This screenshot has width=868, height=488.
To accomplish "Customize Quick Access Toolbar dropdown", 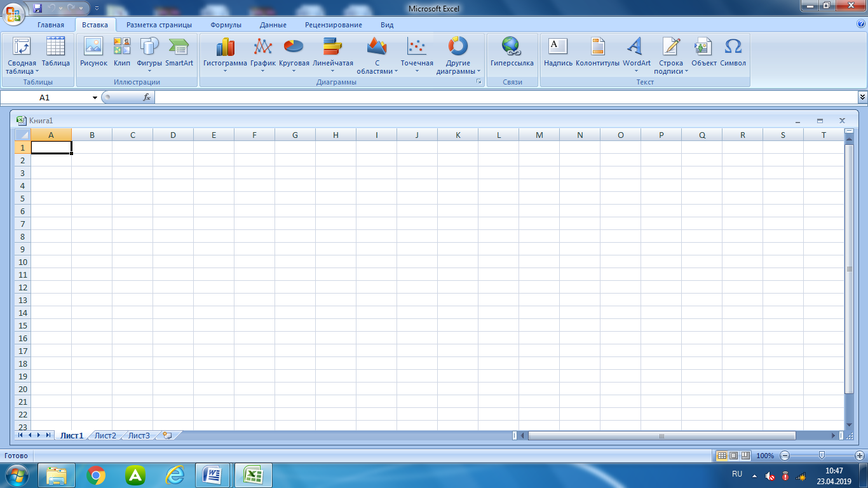I will coord(97,9).
